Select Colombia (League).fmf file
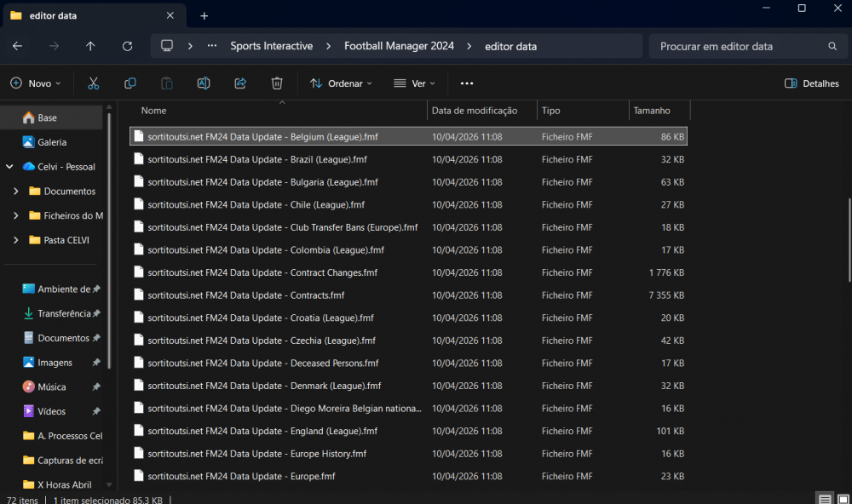 [x=409, y=249]
